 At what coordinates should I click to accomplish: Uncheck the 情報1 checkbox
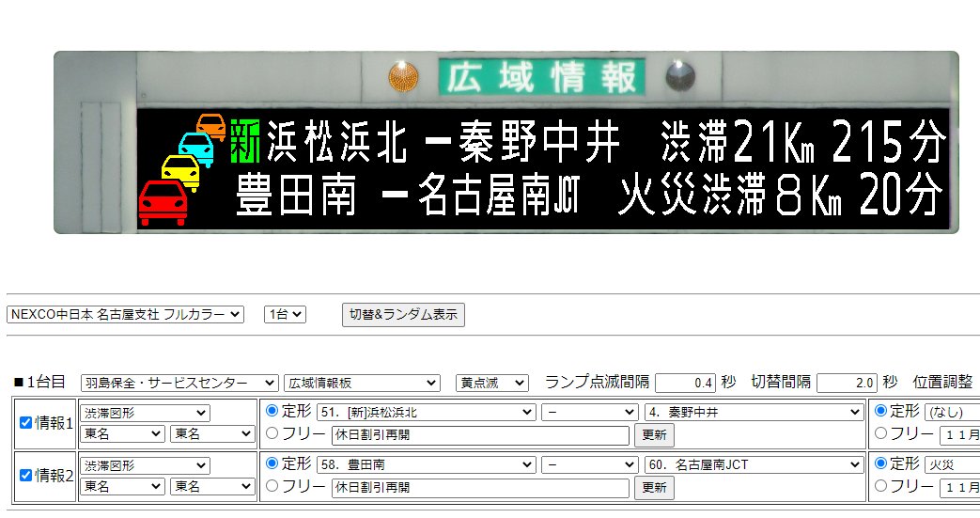(26, 423)
